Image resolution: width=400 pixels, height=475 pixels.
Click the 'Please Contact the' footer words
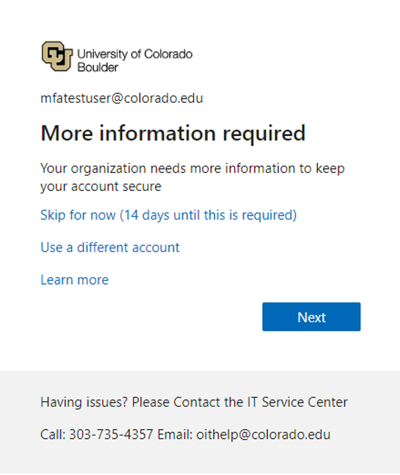pyautogui.click(x=188, y=402)
